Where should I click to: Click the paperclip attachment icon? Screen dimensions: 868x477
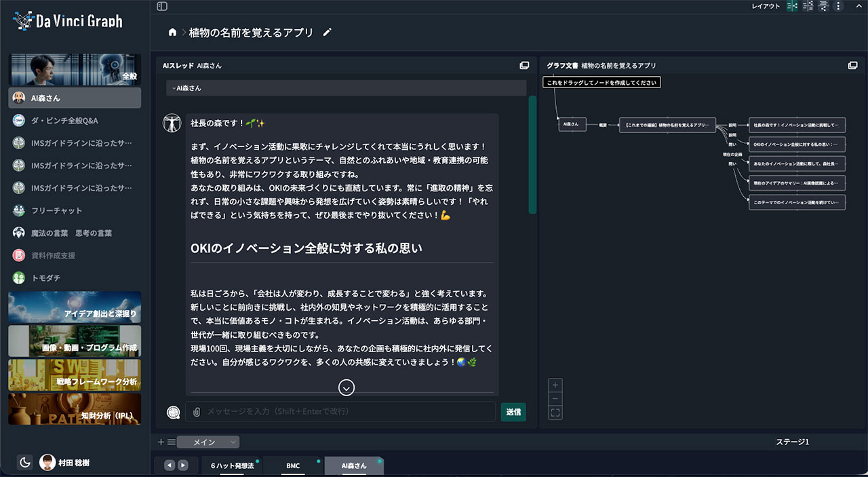[x=197, y=412]
